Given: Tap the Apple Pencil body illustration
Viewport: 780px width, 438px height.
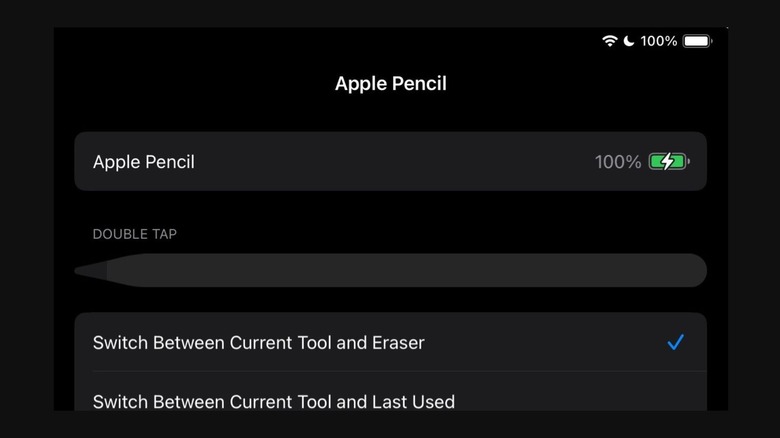Looking at the screenshot, I should click(400, 271).
